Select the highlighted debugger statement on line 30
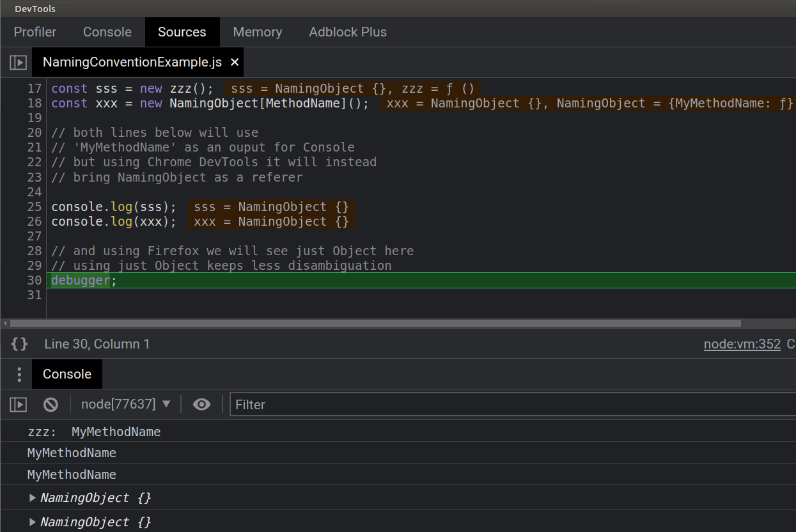The height and width of the screenshot is (532, 796). pos(81,280)
